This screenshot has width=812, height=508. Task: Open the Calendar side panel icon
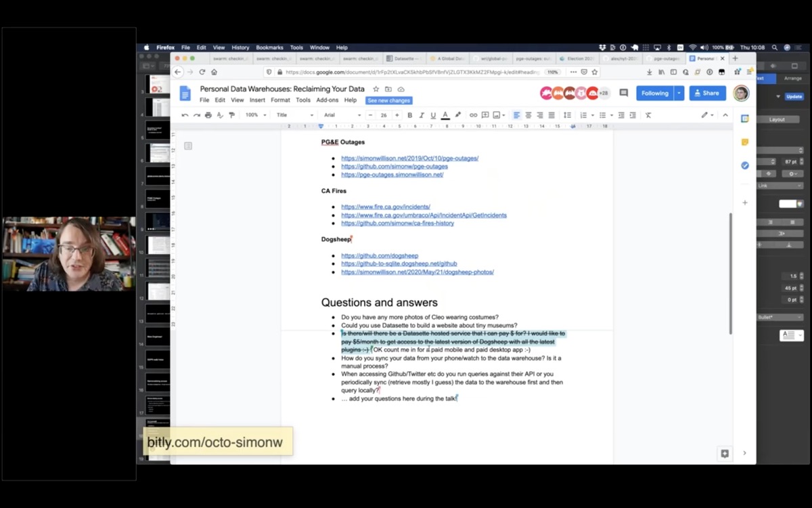pyautogui.click(x=745, y=119)
